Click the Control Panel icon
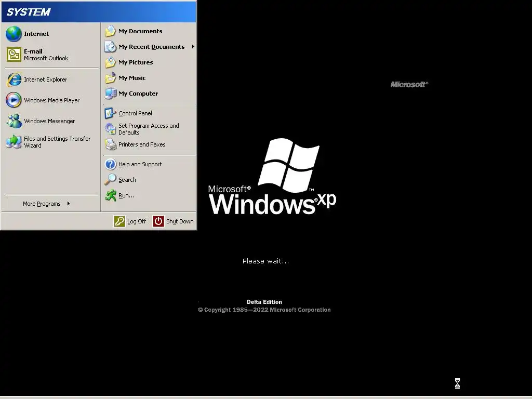This screenshot has height=399, width=532. (110, 113)
